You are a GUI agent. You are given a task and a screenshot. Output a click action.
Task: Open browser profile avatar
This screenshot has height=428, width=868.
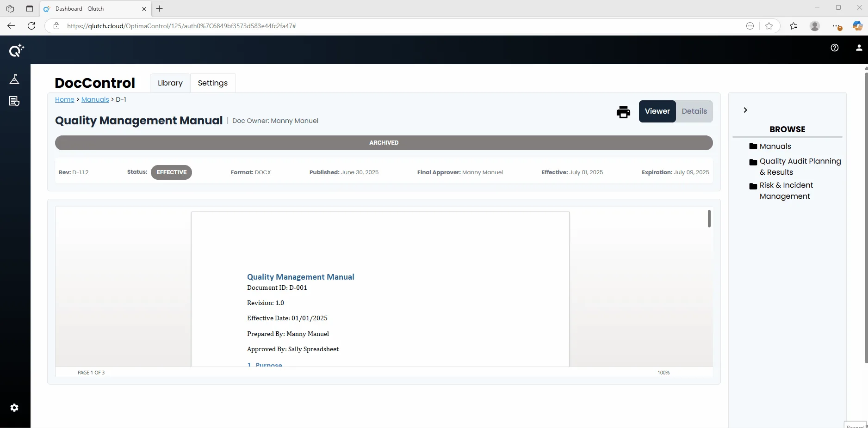pyautogui.click(x=815, y=26)
